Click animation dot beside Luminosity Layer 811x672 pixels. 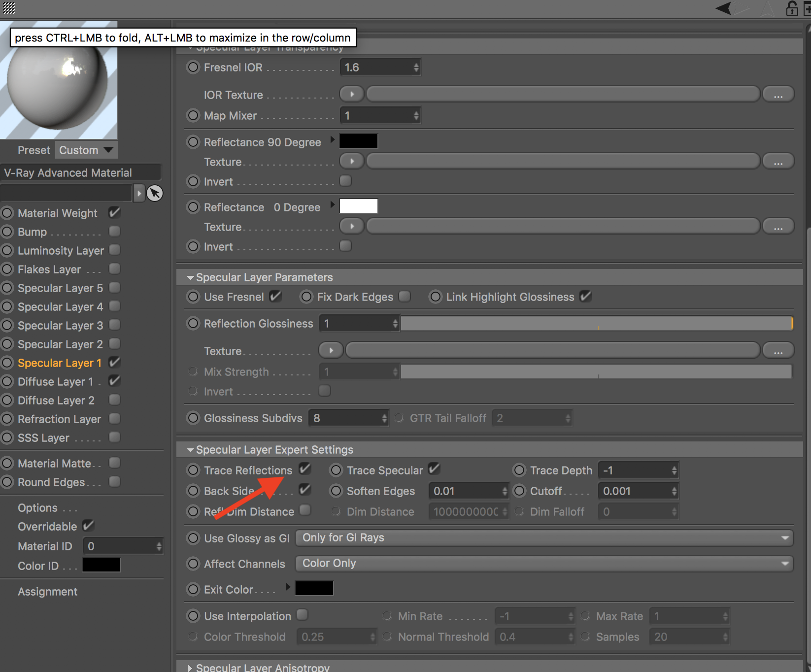point(7,250)
